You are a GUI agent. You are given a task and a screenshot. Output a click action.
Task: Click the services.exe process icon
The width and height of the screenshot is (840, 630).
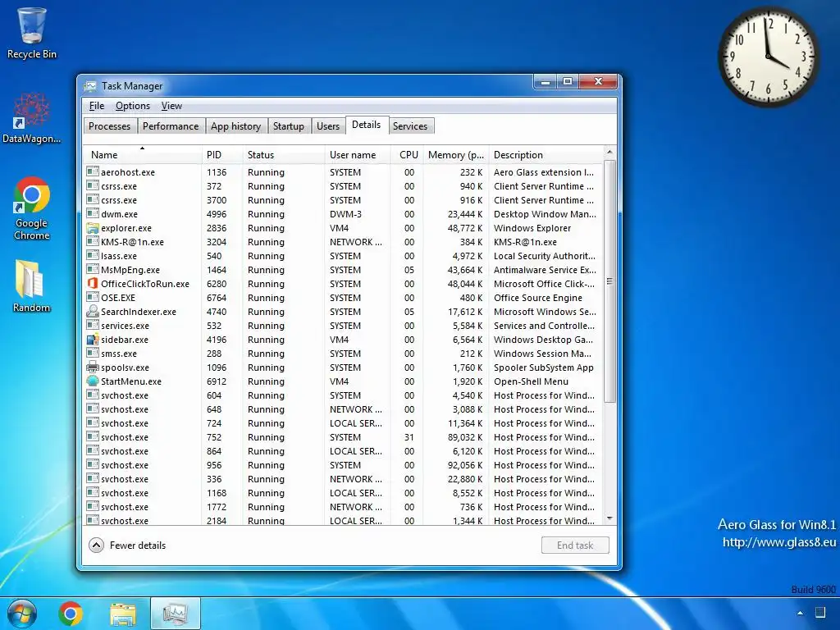[x=93, y=325]
